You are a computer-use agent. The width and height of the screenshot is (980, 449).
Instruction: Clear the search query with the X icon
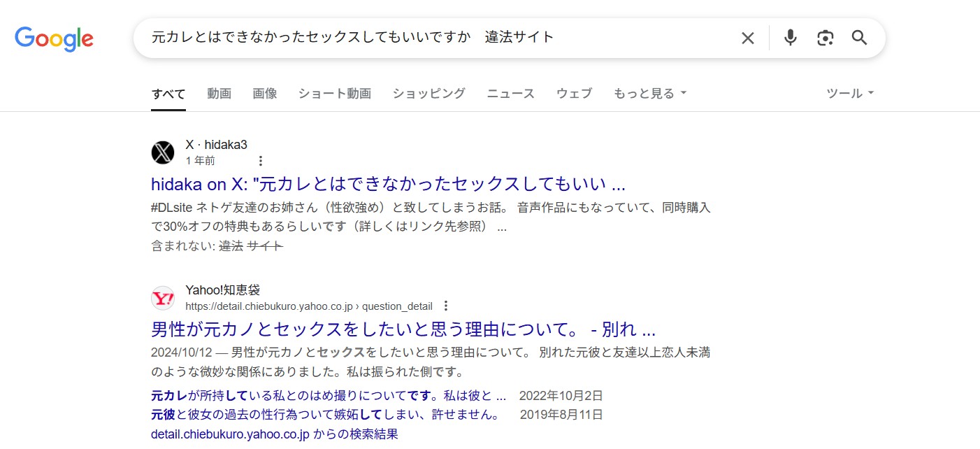(x=747, y=38)
